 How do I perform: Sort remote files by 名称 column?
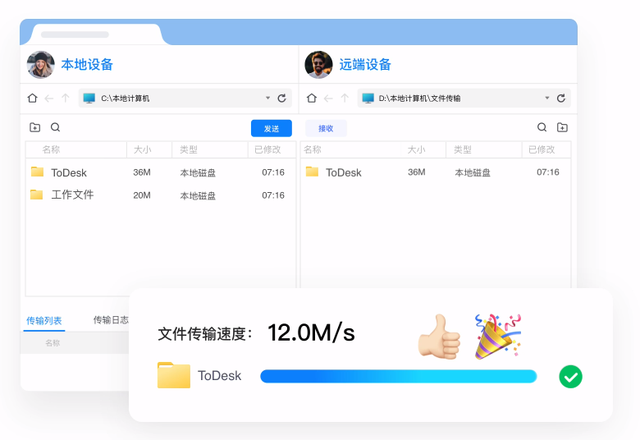click(x=313, y=150)
